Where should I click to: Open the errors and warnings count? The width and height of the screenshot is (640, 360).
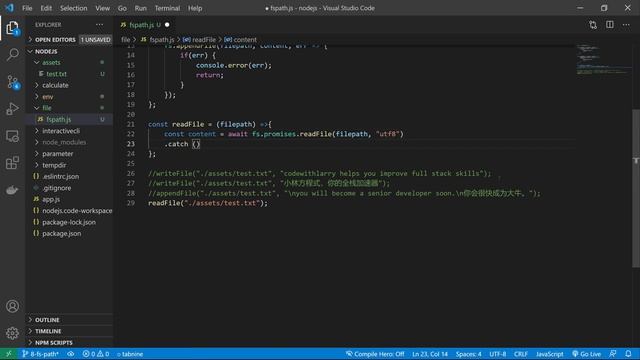point(96,354)
